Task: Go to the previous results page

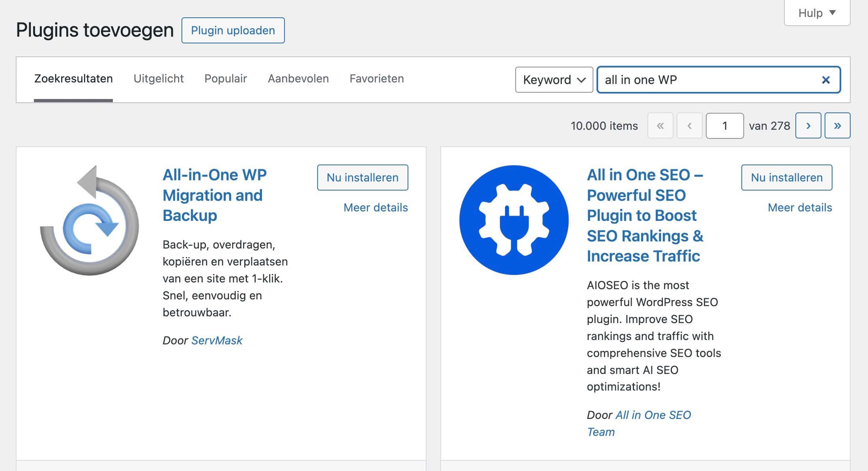Action: pyautogui.click(x=689, y=125)
